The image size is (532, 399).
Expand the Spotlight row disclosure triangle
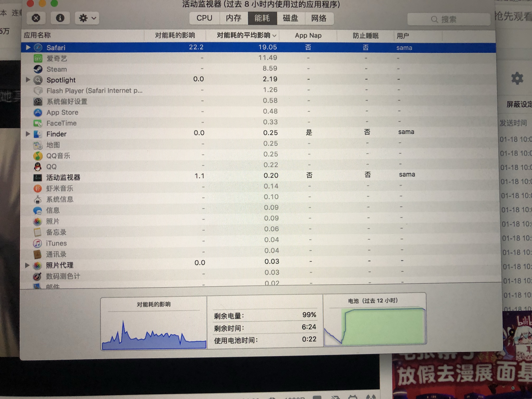(28, 80)
